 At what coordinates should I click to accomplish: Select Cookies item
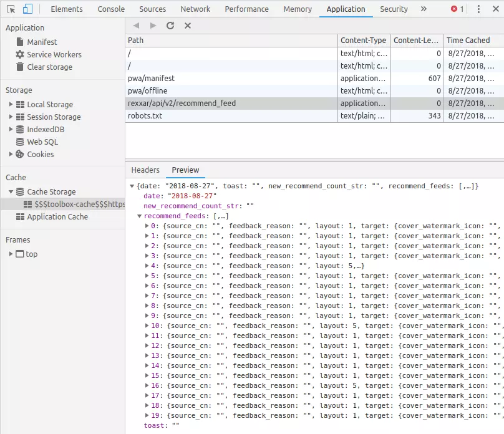40,155
